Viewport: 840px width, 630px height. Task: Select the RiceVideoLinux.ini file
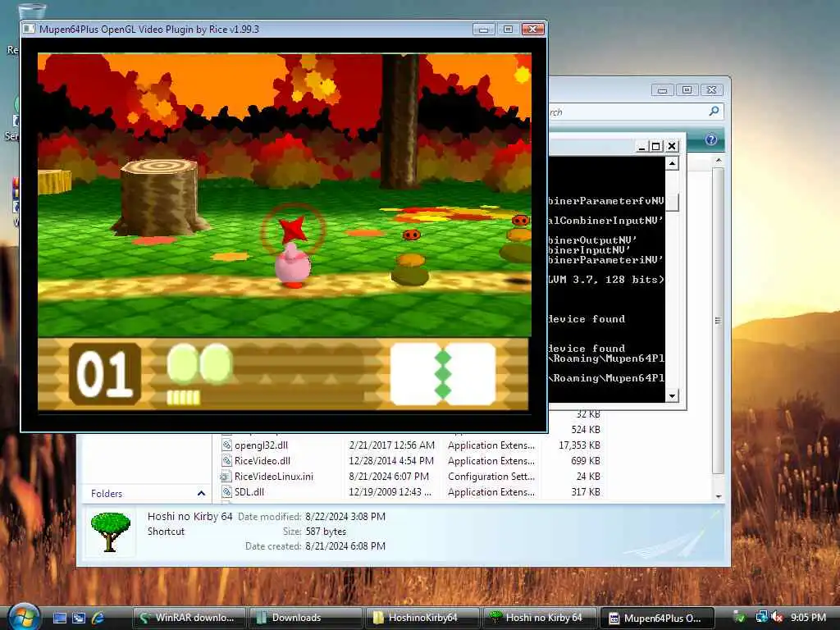(274, 477)
